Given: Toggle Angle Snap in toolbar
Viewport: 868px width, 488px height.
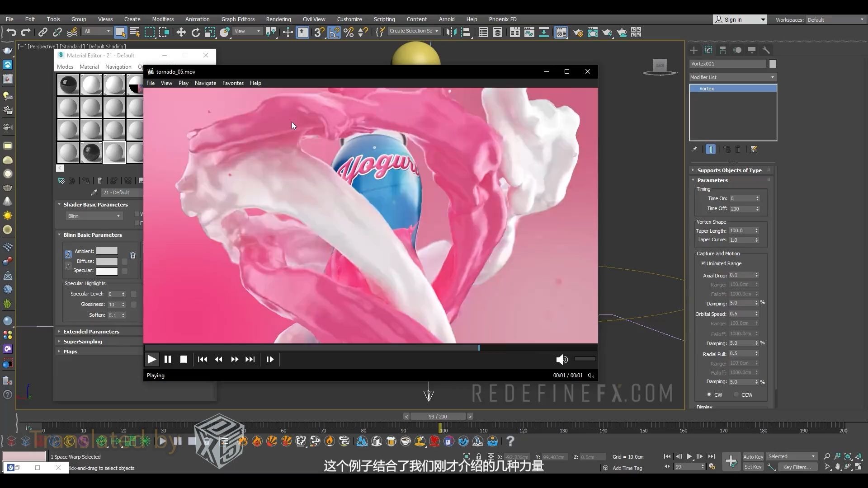Looking at the screenshot, I should coord(334,32).
